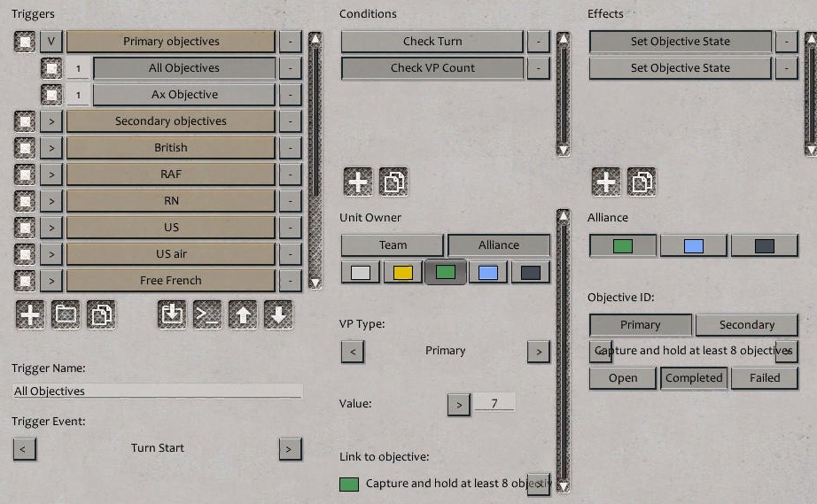Select Primary objective ID tab
Viewport: 817px width, 504px height.
[641, 325]
